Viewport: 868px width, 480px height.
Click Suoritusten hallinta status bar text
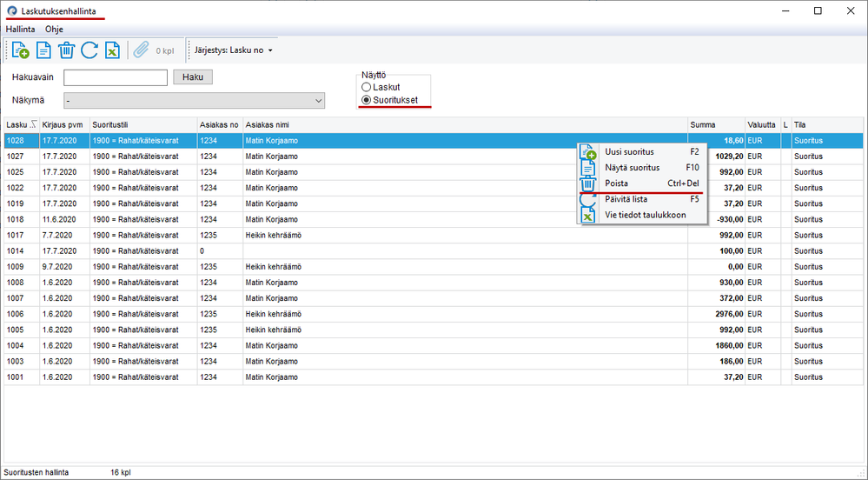coord(36,473)
